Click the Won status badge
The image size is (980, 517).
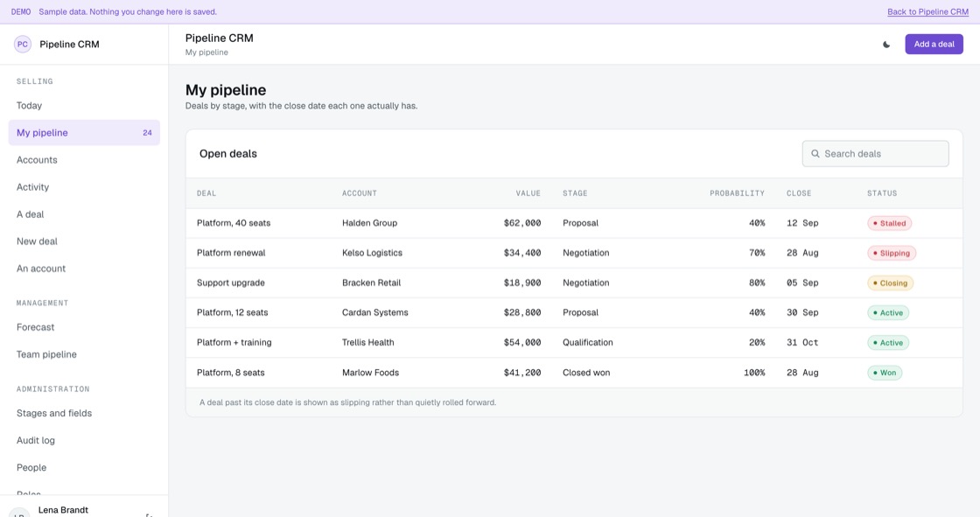885,373
